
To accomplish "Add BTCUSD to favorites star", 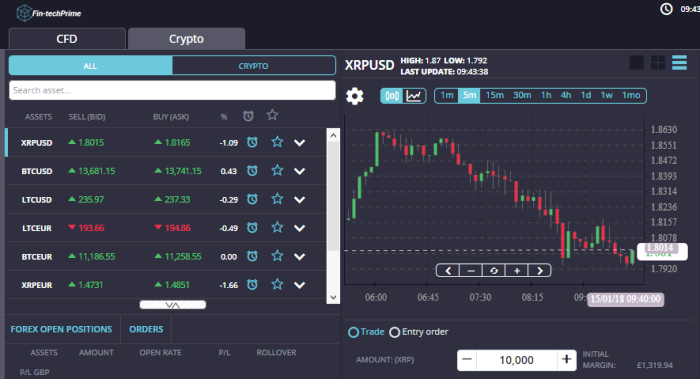I will [x=277, y=170].
